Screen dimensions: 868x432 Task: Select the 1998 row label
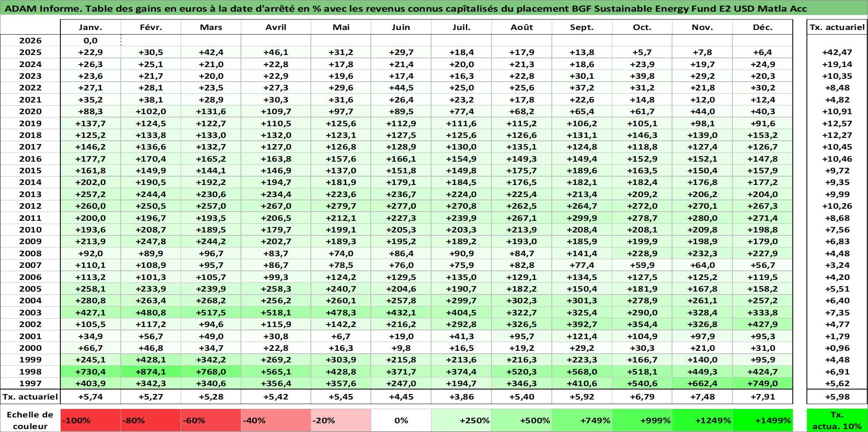click(x=30, y=372)
